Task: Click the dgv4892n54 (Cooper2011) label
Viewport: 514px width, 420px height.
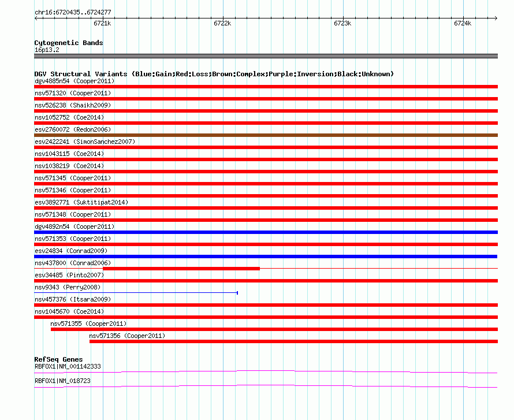Action: click(x=75, y=226)
